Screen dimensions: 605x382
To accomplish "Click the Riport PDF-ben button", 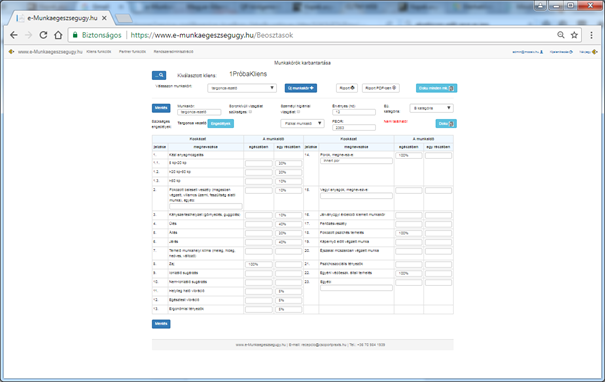I will click(380, 88).
